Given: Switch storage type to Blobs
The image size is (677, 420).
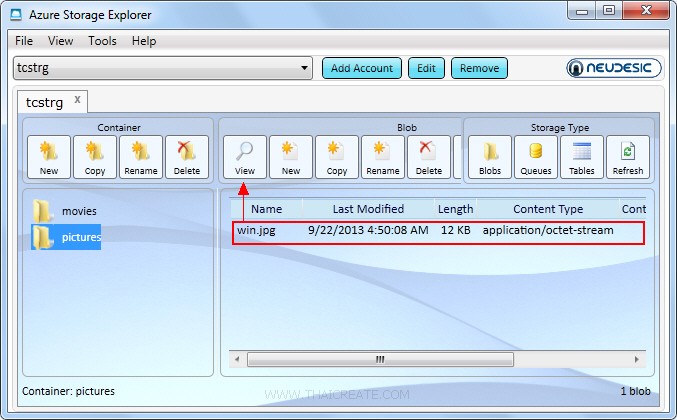Looking at the screenshot, I should pyautogui.click(x=490, y=157).
